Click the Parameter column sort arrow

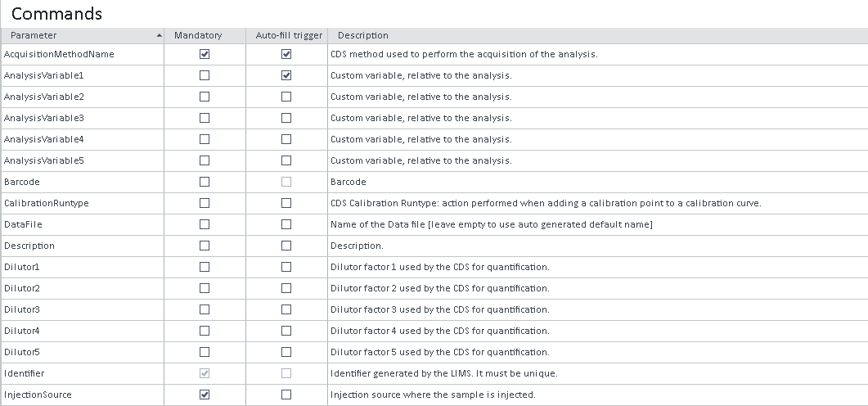(x=159, y=35)
